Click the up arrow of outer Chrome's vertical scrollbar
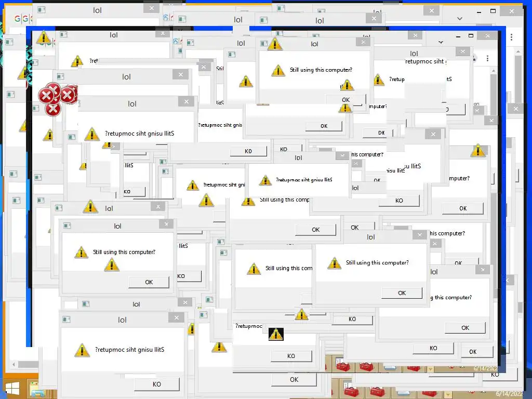Image resolution: width=532 pixels, height=399 pixels. point(518,51)
